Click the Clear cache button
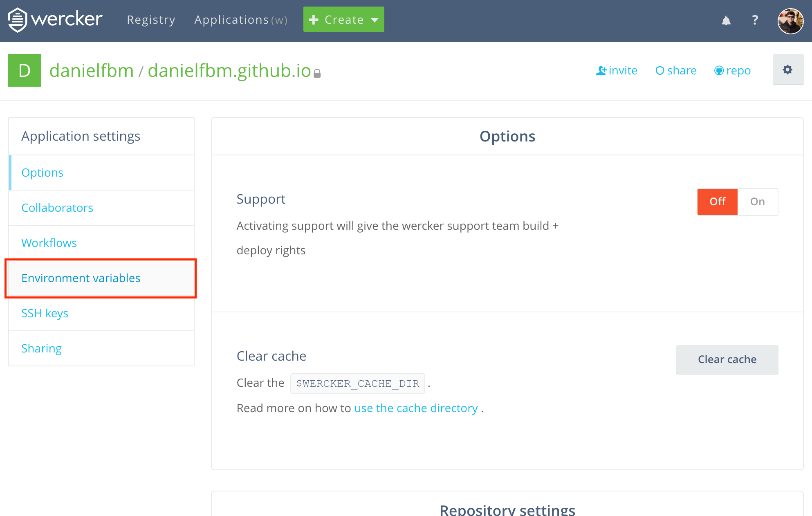This screenshot has height=516, width=812. tap(727, 359)
